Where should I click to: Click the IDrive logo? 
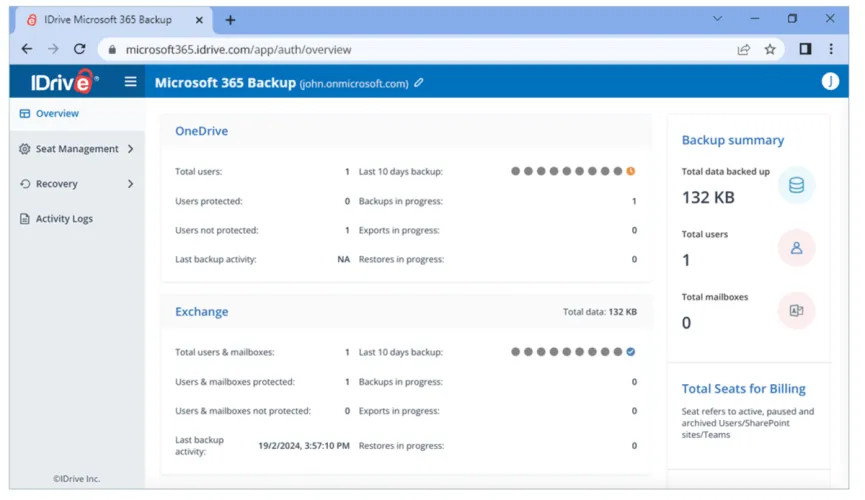(x=64, y=82)
